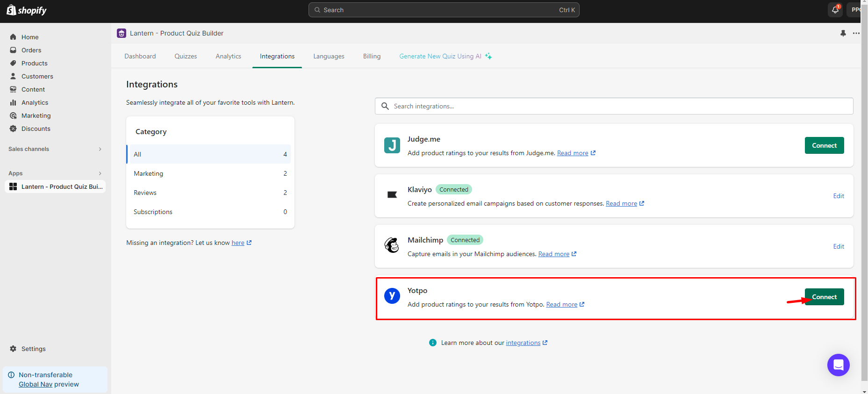Expand the Apps section chevron
868x394 pixels.
(x=100, y=173)
